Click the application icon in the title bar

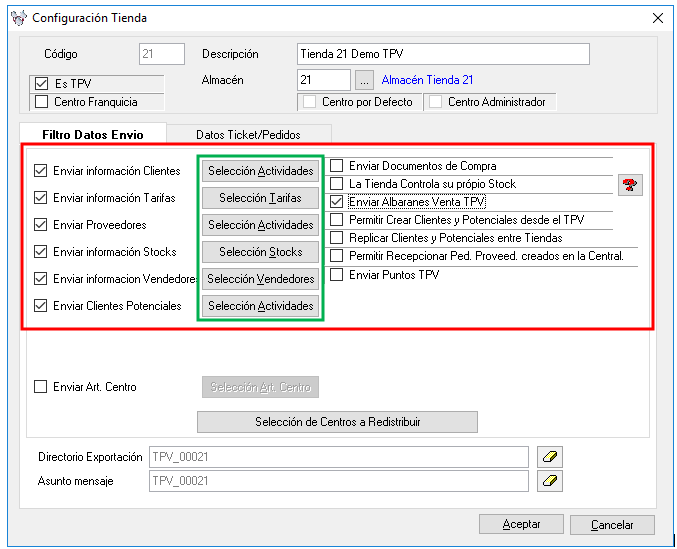point(18,18)
